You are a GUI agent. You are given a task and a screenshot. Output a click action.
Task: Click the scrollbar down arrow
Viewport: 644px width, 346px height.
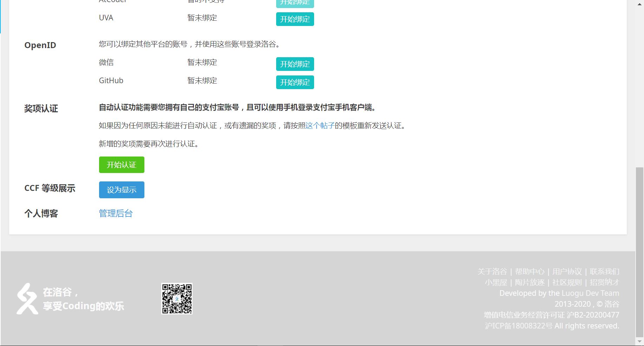click(639, 341)
